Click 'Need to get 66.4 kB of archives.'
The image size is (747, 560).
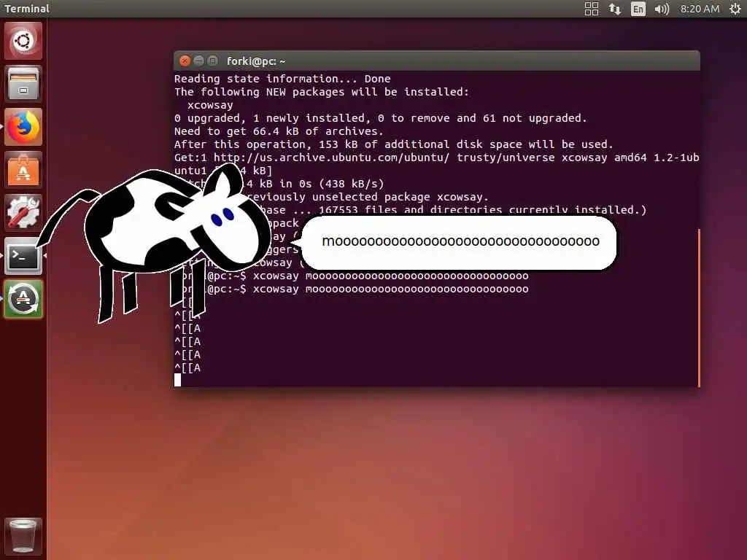(x=279, y=131)
